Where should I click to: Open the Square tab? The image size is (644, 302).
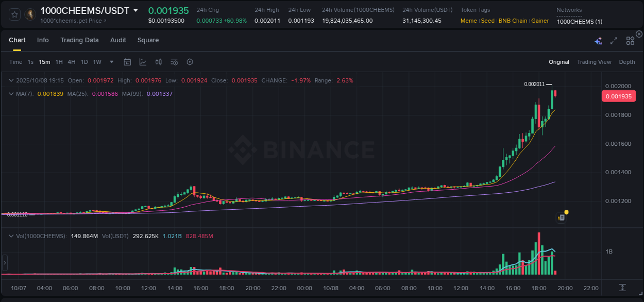click(x=149, y=40)
